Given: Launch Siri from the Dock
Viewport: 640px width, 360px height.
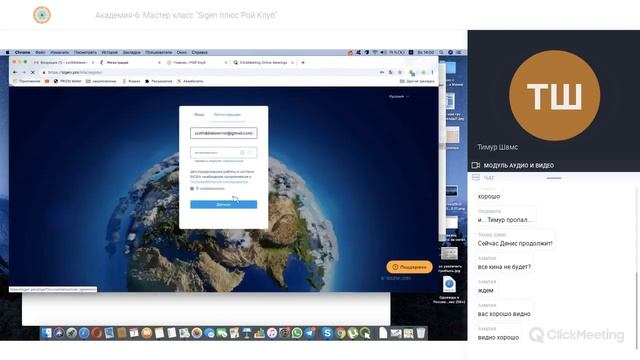Looking at the screenshot, I should click(x=59, y=333).
